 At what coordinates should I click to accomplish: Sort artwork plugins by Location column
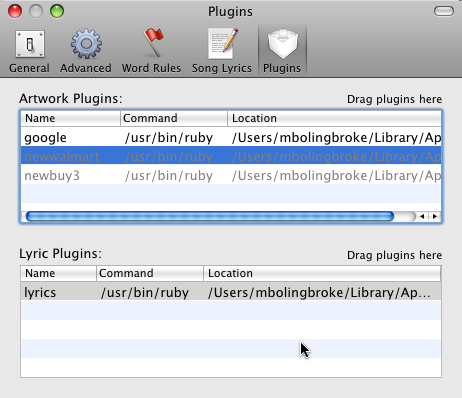334,118
